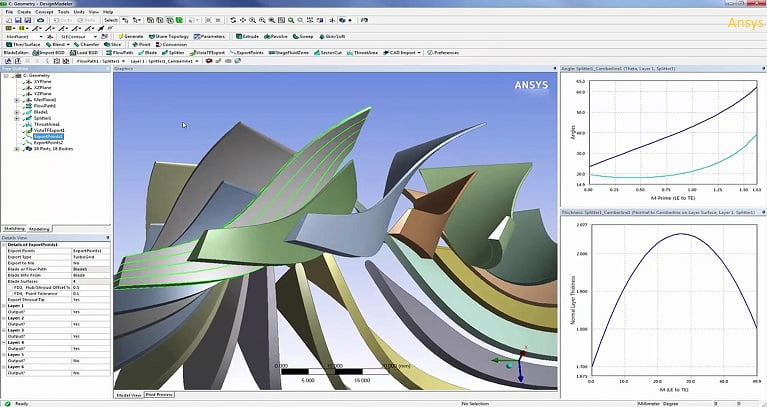Select the Sweep tool

coord(303,36)
